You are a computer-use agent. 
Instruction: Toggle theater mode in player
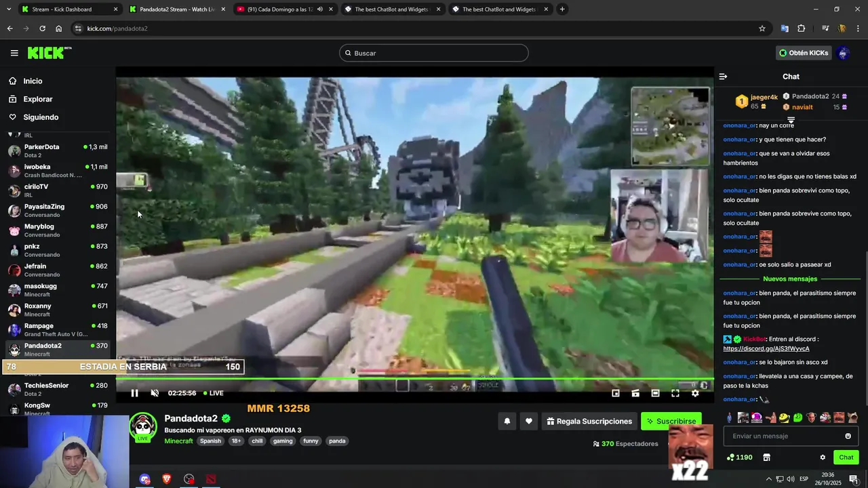(x=655, y=393)
